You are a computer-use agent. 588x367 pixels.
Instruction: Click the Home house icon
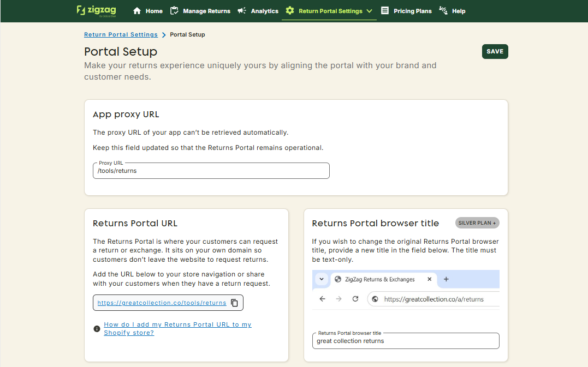tap(137, 11)
